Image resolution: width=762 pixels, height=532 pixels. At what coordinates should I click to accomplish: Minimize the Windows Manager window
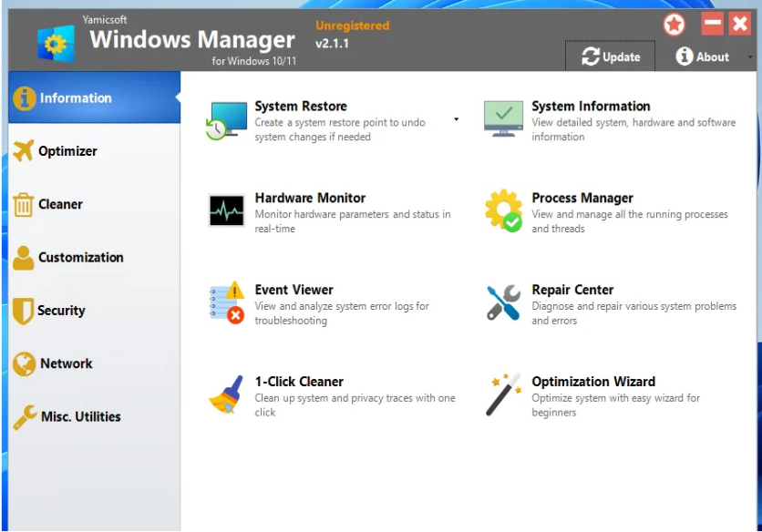pyautogui.click(x=713, y=24)
